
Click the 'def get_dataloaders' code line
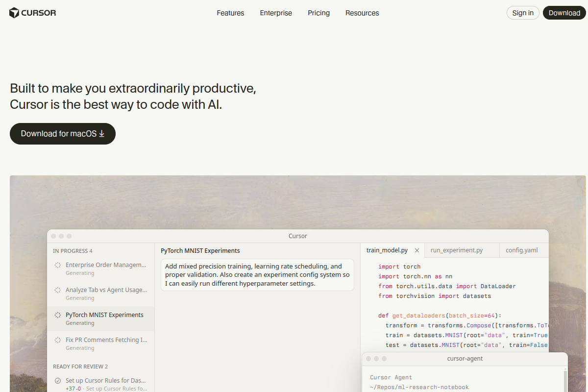pyautogui.click(x=440, y=316)
